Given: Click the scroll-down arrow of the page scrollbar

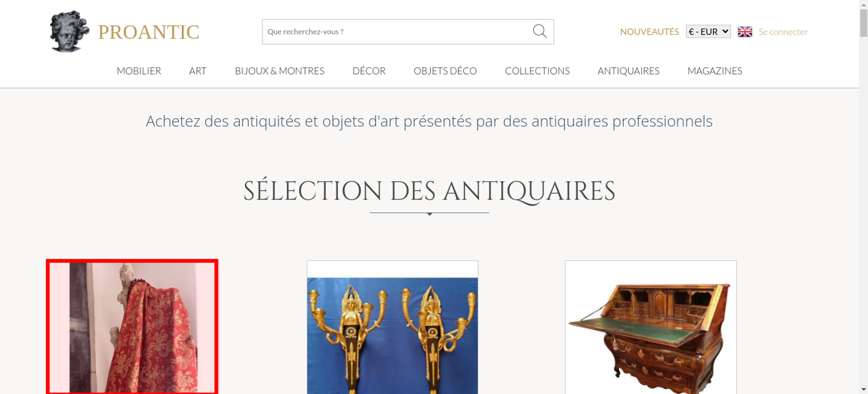Looking at the screenshot, I should (864, 390).
